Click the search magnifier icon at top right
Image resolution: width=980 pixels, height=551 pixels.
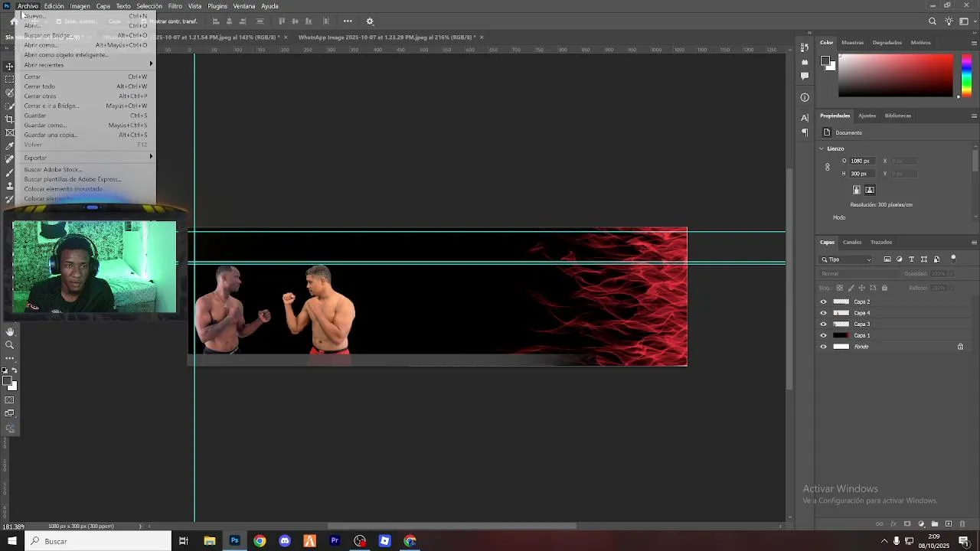(933, 21)
